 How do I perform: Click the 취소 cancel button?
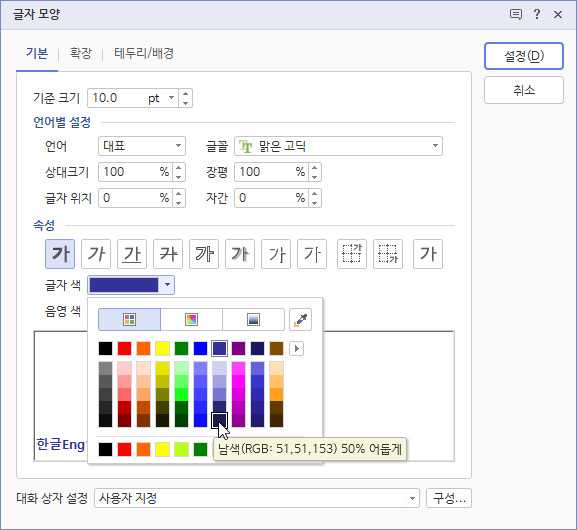click(x=524, y=90)
